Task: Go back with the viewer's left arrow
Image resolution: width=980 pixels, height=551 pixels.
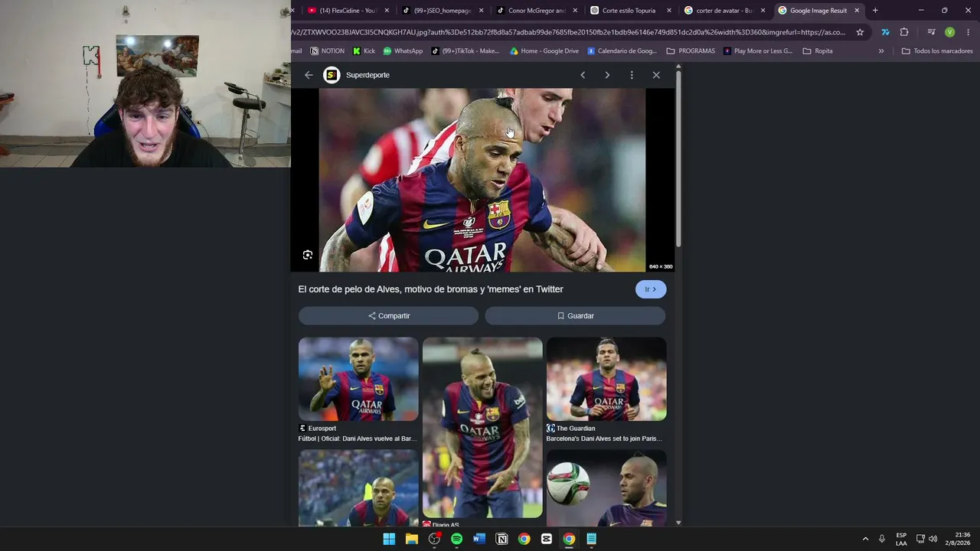Action: pos(309,75)
